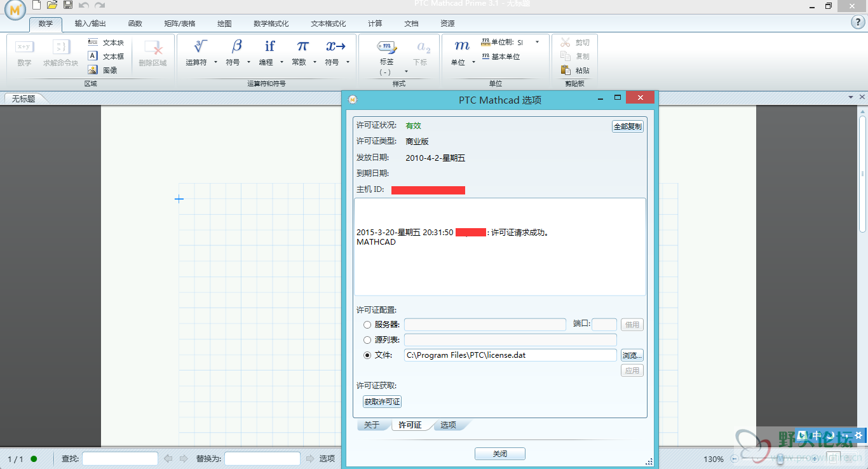Image resolution: width=868 pixels, height=469 pixels.
Task: Expand the 运算符 operators dropdown arrow
Action: (216, 62)
